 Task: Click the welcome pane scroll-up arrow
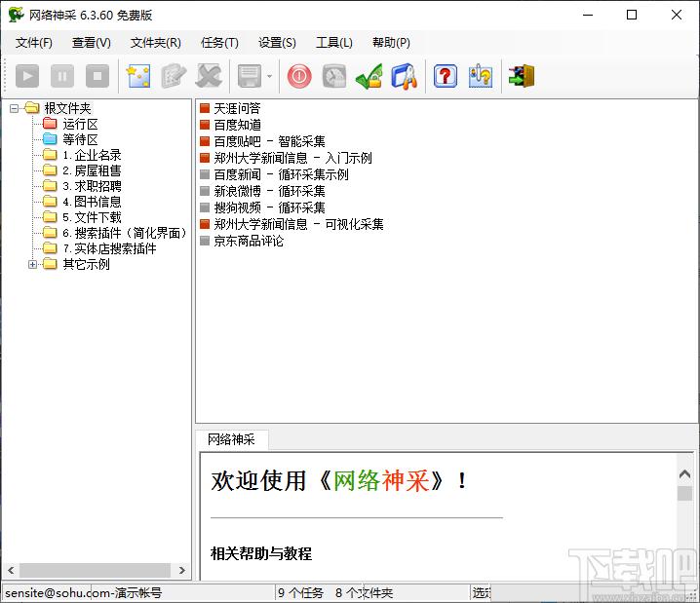click(684, 474)
